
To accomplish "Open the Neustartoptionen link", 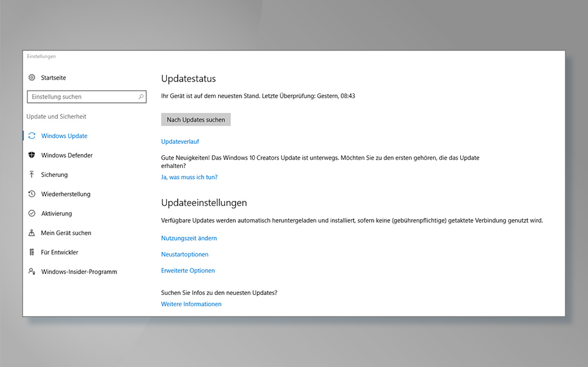I will point(185,255).
